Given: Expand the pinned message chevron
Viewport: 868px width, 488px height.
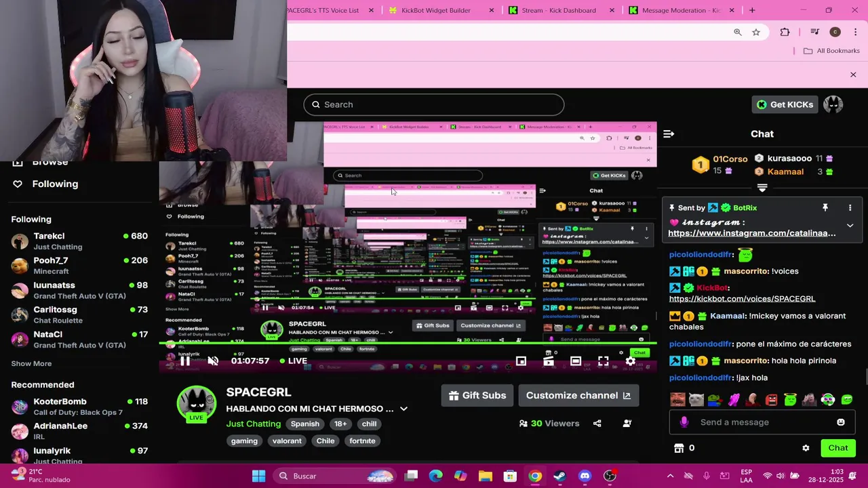Looking at the screenshot, I should pos(850,226).
